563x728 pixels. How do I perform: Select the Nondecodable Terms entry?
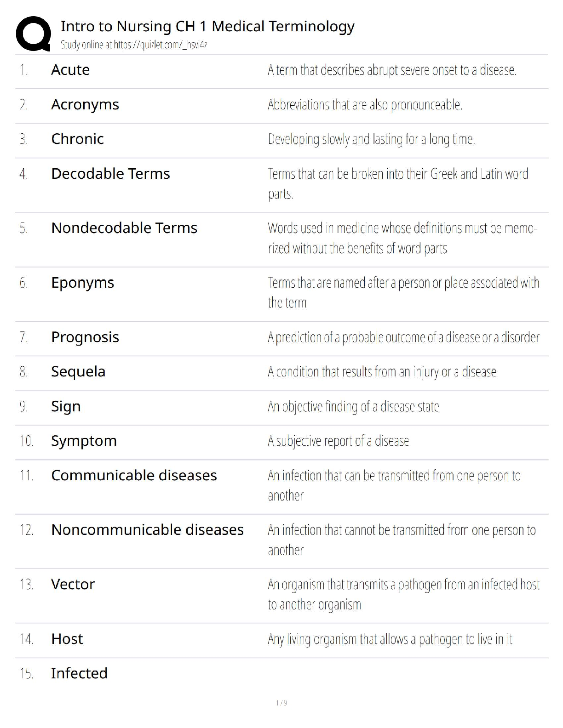pyautogui.click(x=124, y=228)
